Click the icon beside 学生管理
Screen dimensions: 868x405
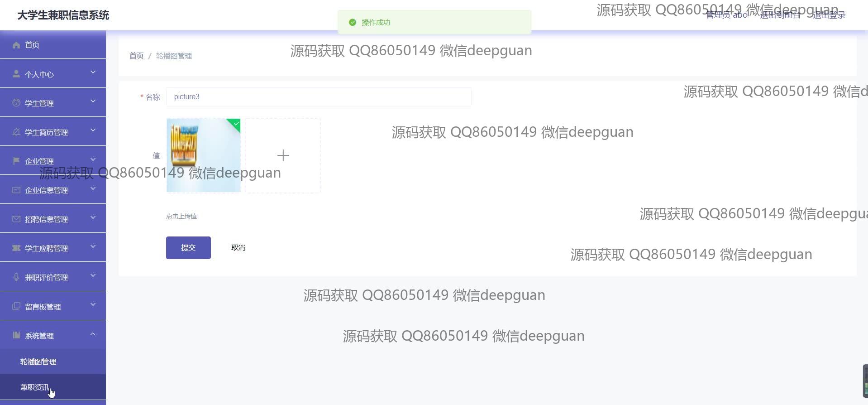[16, 103]
